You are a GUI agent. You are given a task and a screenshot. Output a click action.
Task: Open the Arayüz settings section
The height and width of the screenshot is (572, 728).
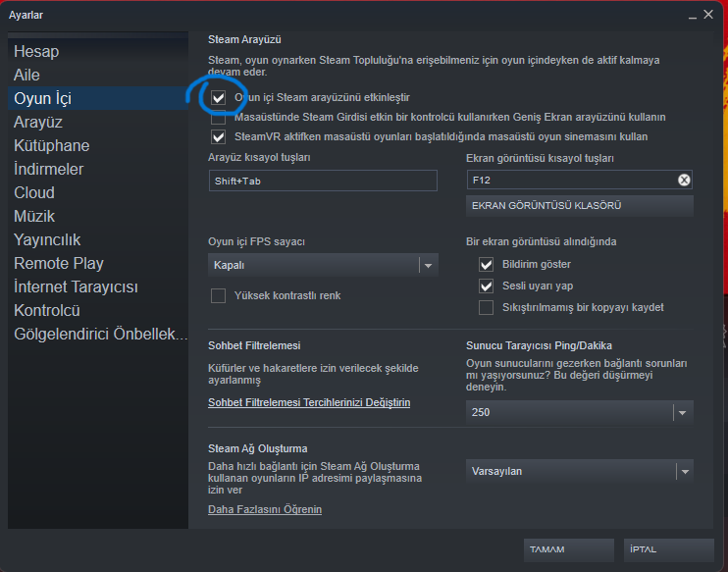pos(98,122)
